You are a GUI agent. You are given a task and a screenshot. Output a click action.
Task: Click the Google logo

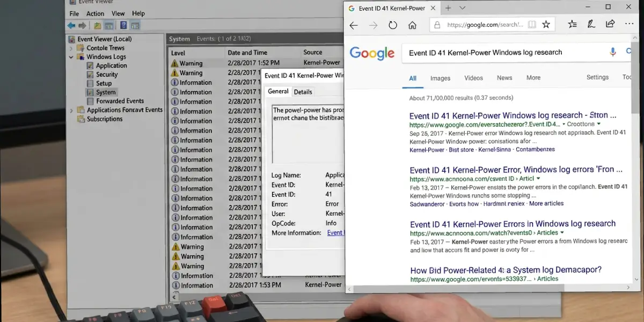pos(372,53)
